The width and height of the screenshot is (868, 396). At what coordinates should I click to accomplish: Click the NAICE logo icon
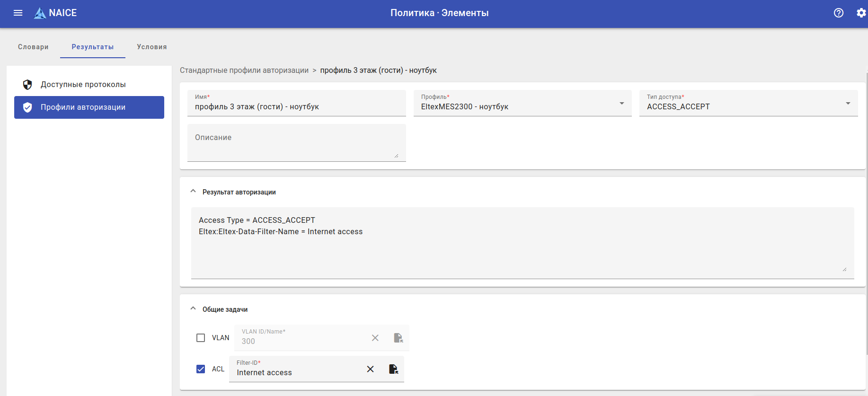point(40,13)
